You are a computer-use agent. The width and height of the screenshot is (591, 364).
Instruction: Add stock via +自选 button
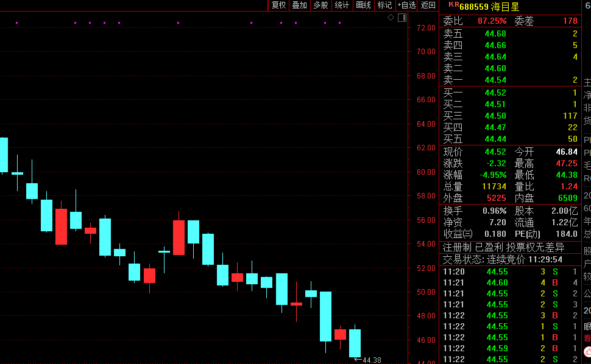tap(406, 5)
